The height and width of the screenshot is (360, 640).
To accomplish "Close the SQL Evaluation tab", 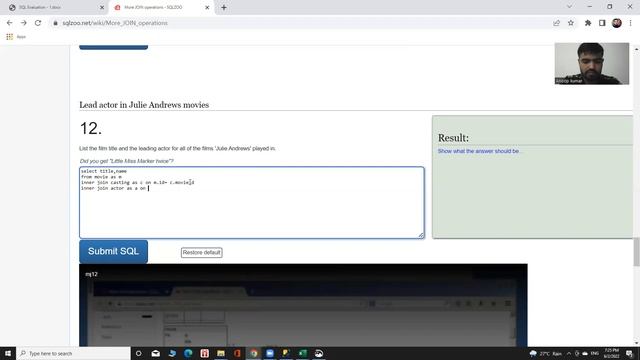I will 102,7.
